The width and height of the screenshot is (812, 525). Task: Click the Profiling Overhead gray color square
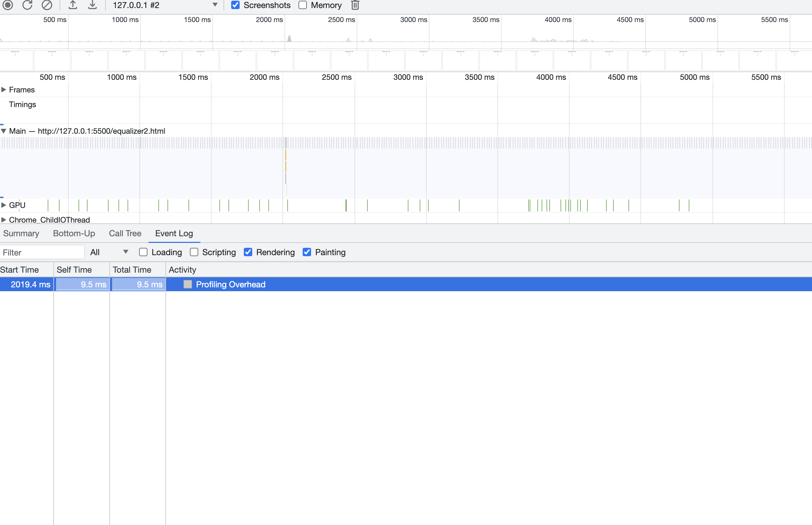(188, 284)
